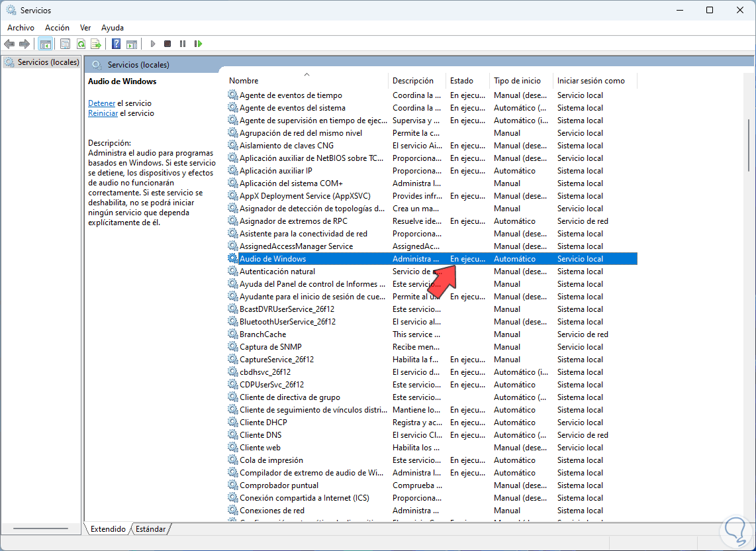The image size is (756, 551).
Task: Click gear icon of BranchCache row
Action: tap(233, 334)
